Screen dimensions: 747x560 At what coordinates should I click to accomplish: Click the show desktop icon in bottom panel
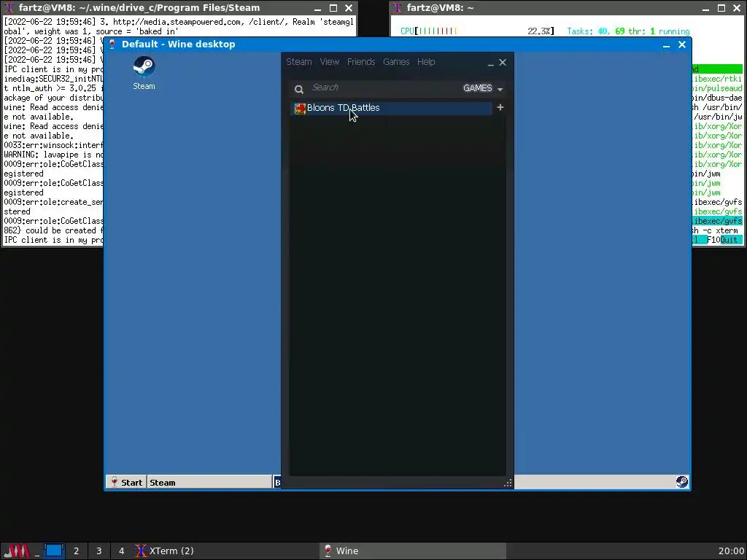tap(36, 551)
